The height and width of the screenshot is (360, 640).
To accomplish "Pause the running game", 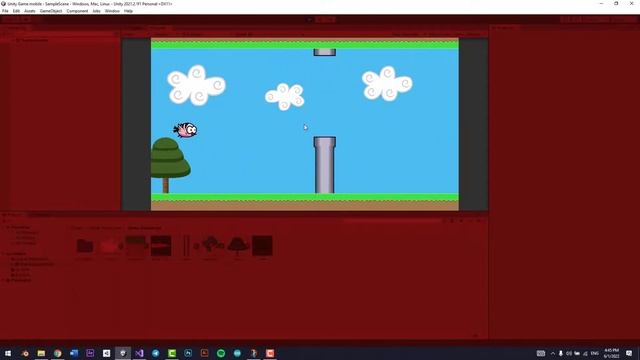I will click(x=320, y=20).
